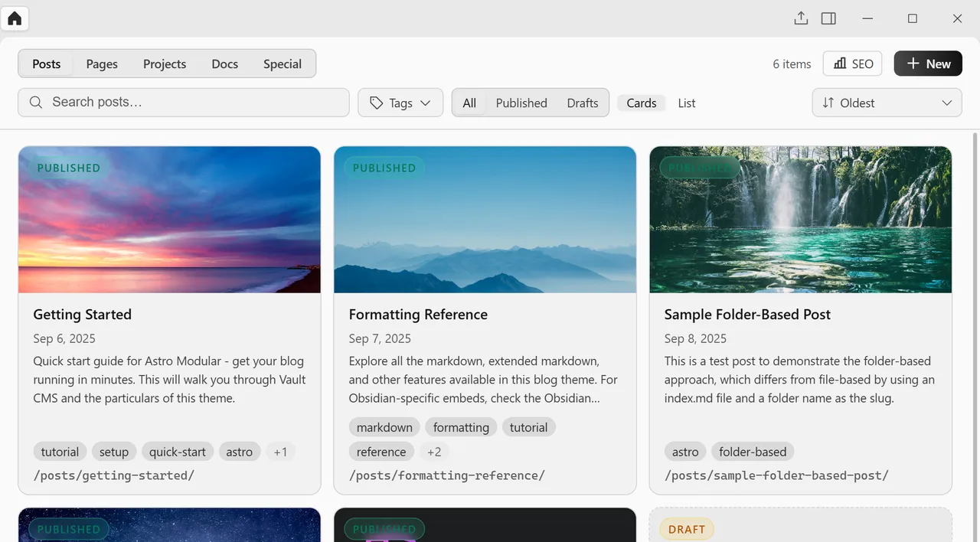Screen dimensions: 980x542
Task: Click the sort arrows icon beside Oldest
Action: (x=828, y=103)
